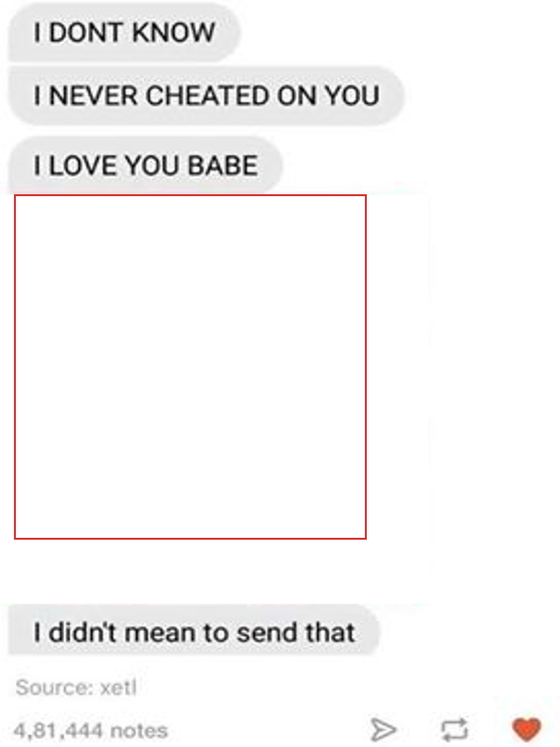Click the word "BABE" in third message
This screenshot has height=747, width=560.
tap(222, 165)
